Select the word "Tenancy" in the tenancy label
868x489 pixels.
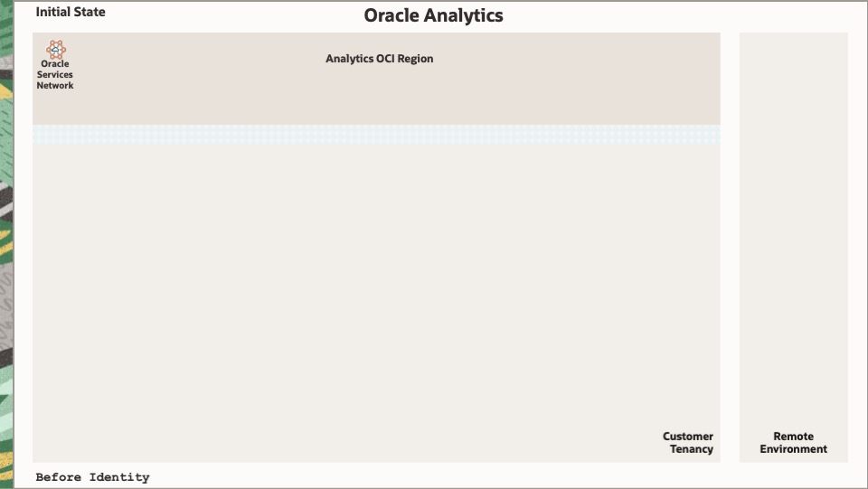691,449
